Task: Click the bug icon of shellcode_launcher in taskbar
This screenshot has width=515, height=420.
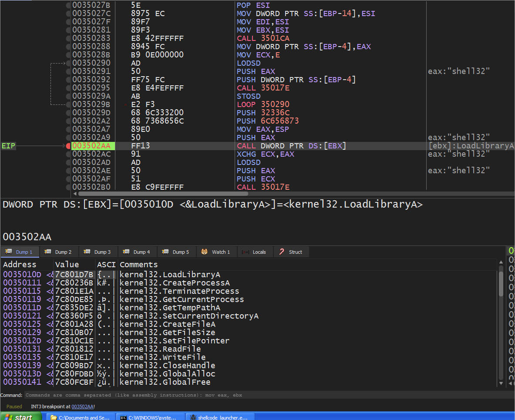Action: click(193, 417)
